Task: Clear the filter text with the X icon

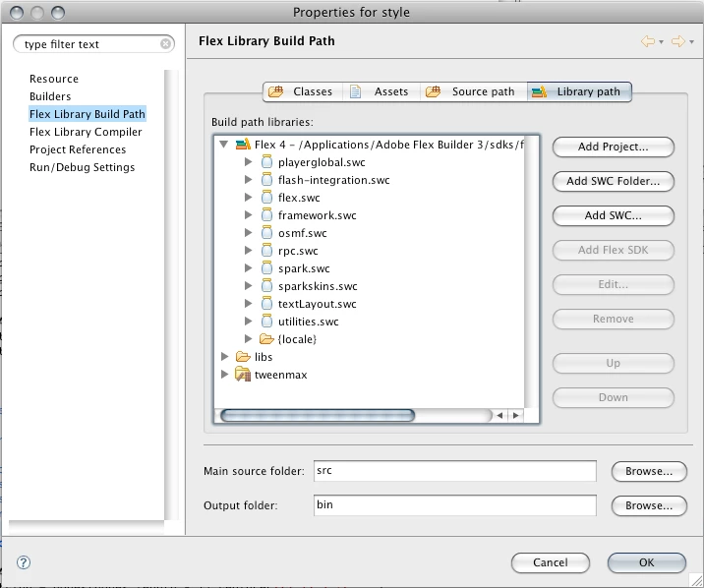Action: point(165,43)
